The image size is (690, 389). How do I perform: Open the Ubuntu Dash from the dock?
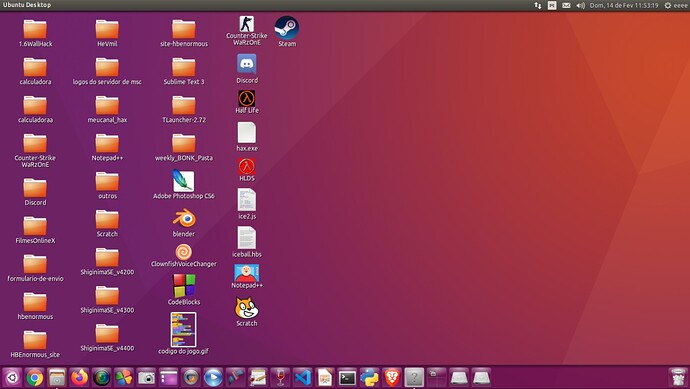pos(12,378)
